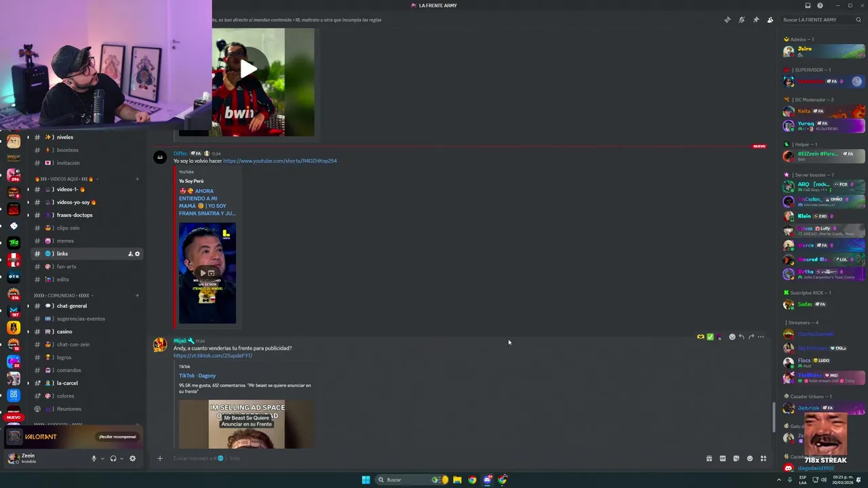
Task: Select the links channel
Action: [x=87, y=253]
